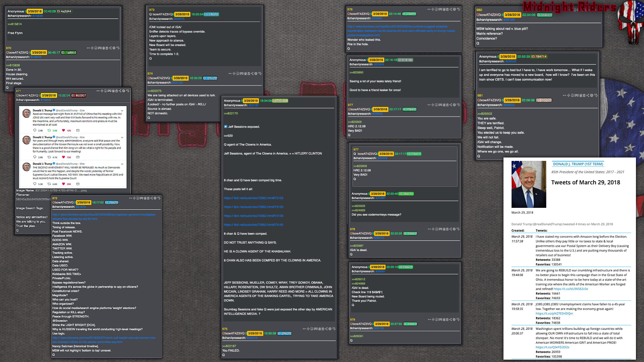Open the foxnews coordination-between-cia-fbi link in post 976
Image resolution: width=644 pixels, height=362 pixels.
tap(401, 31)
